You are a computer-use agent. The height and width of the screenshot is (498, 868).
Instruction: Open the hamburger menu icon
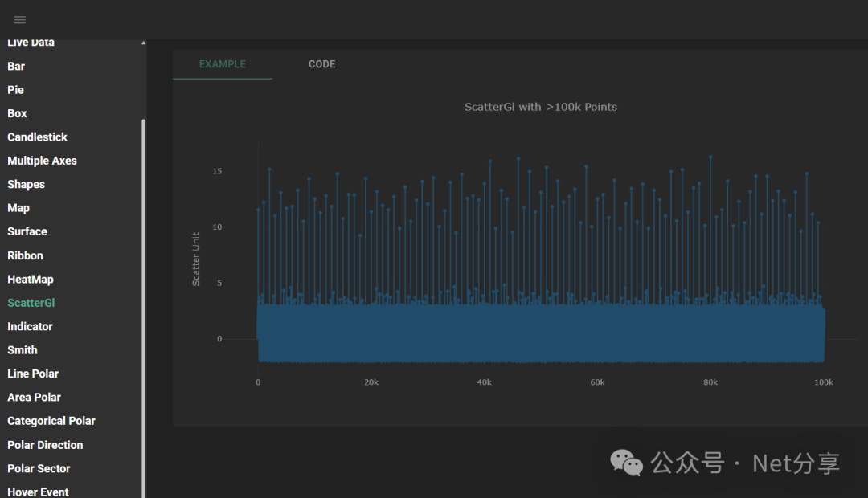[x=19, y=19]
